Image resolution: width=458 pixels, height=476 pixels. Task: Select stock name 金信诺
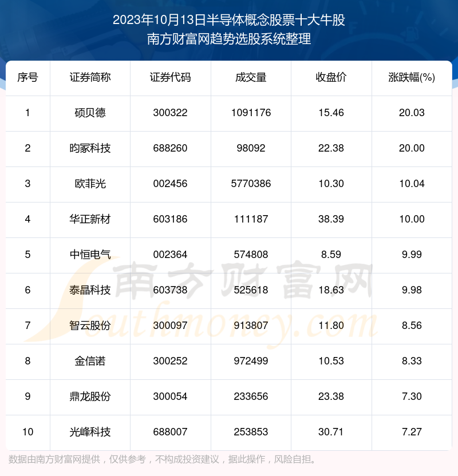pos(90,361)
